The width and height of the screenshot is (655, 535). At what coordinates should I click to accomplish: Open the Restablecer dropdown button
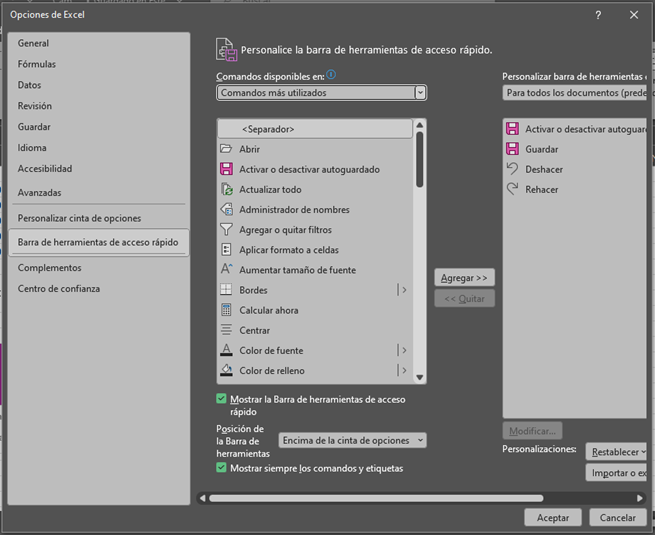tap(617, 452)
